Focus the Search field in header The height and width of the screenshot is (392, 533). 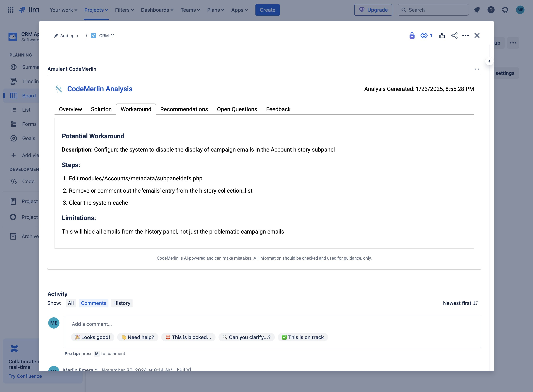(x=433, y=10)
